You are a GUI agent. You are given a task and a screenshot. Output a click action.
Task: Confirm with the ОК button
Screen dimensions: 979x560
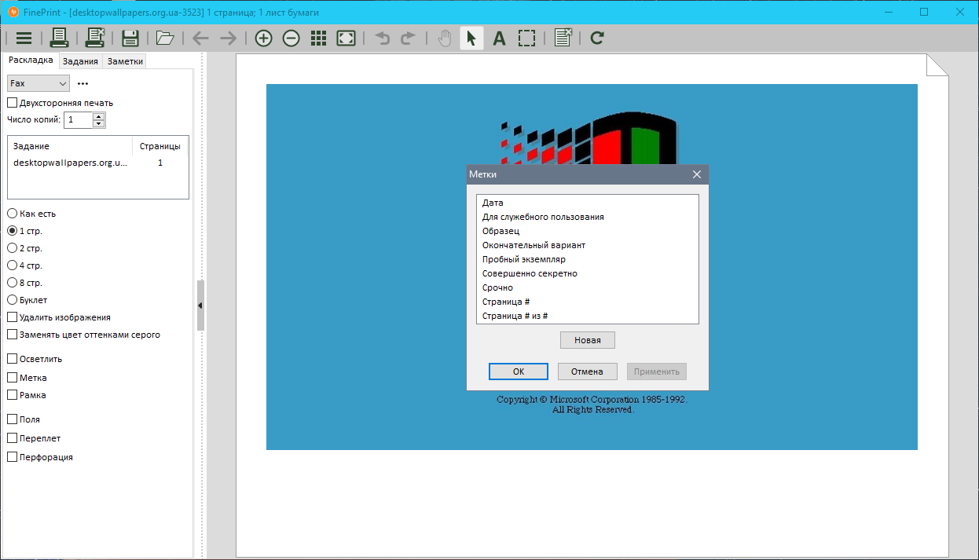(x=519, y=372)
